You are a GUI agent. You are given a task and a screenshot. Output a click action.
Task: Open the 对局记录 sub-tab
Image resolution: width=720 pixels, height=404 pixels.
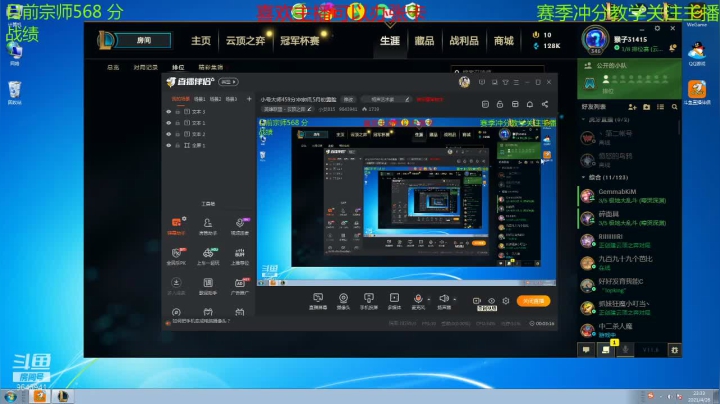146,67
